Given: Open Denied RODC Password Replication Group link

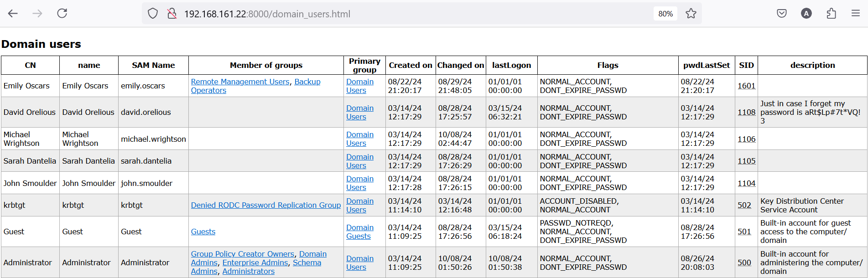Looking at the screenshot, I should [265, 205].
